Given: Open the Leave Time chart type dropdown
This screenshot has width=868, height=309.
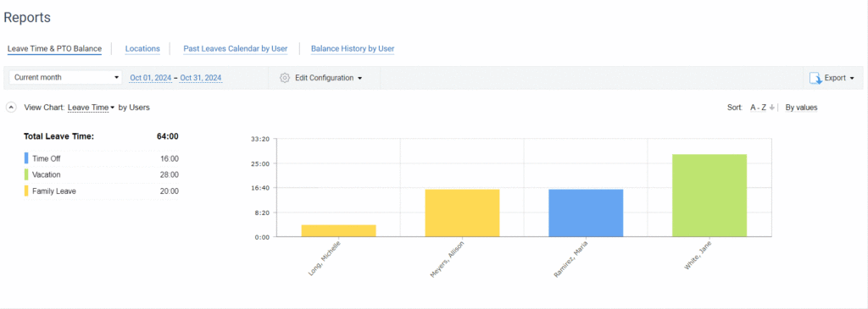Looking at the screenshot, I should point(91,108).
